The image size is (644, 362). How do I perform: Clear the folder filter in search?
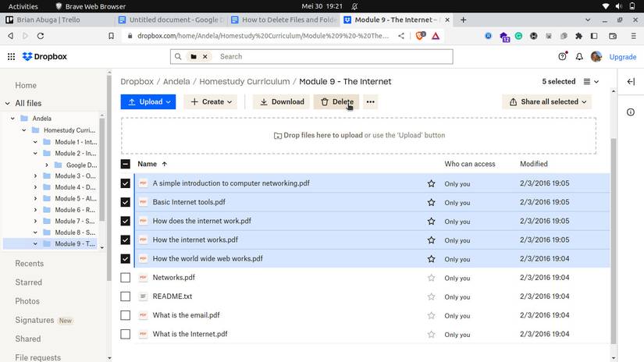point(205,57)
